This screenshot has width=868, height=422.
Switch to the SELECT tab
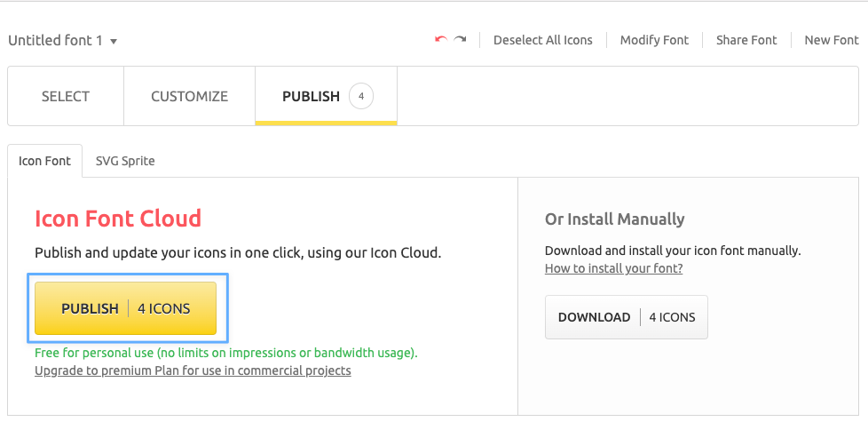(x=66, y=96)
